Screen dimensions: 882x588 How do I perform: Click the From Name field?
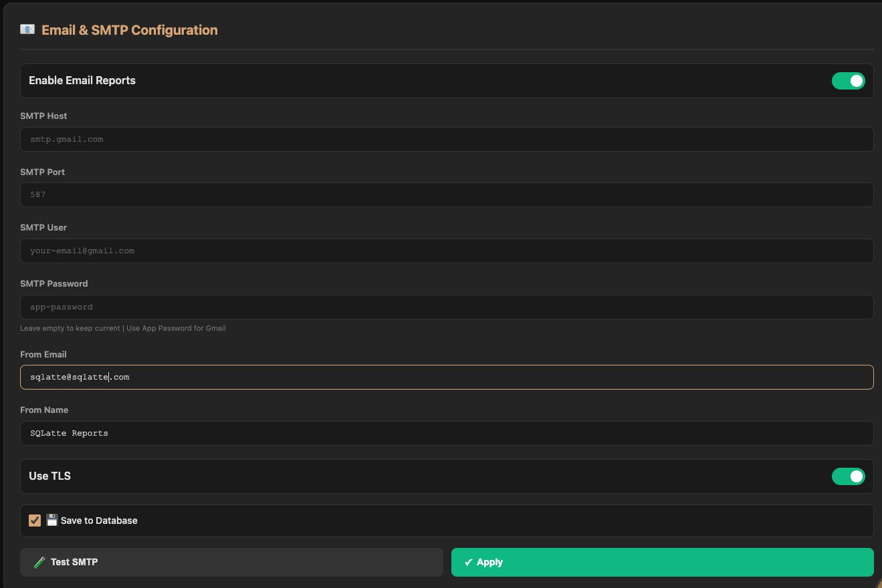(x=447, y=433)
